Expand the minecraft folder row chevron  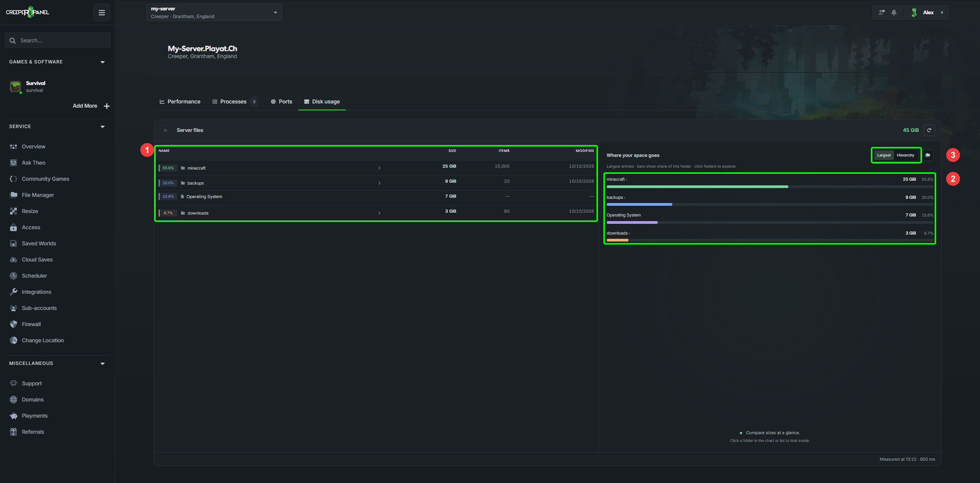tap(379, 168)
